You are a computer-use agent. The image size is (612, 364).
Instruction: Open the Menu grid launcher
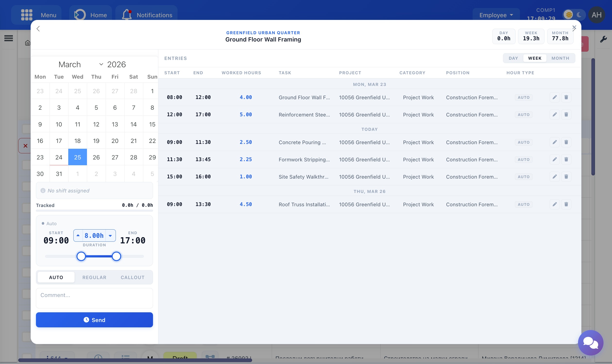pos(26,15)
